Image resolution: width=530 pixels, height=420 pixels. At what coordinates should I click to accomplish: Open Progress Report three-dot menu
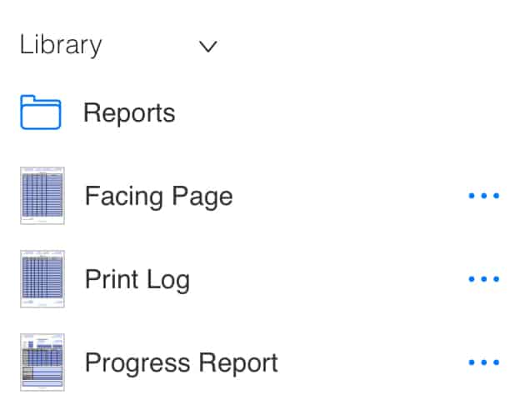(x=483, y=362)
